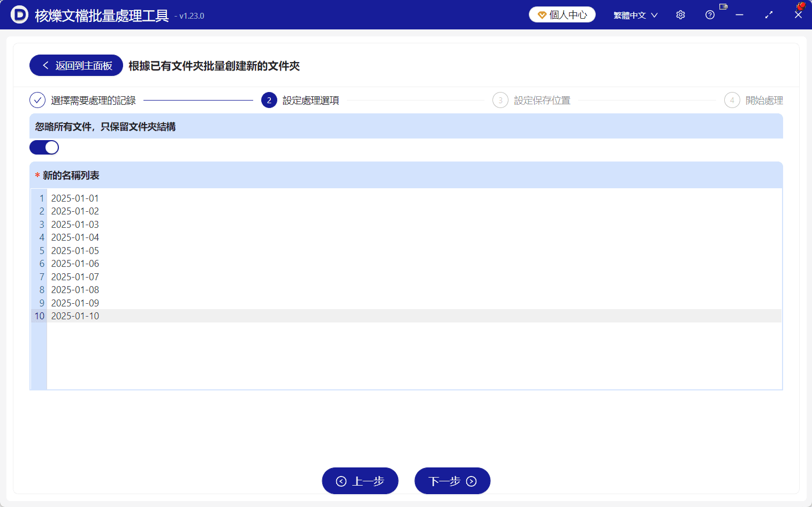Click 下一步 next button
Screen dimensions: 812x507
tap(452, 481)
